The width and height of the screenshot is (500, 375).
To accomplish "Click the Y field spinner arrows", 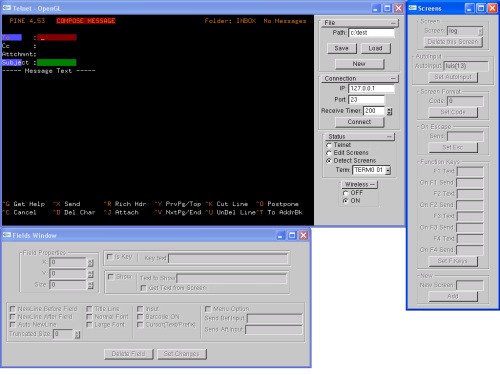I will [x=90, y=274].
